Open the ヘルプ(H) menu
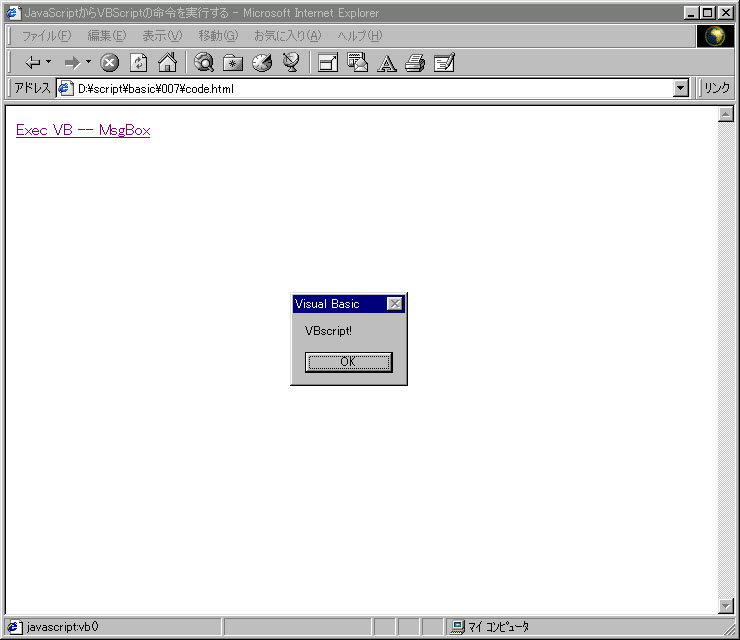Screen dimensions: 740x640 click(x=360, y=36)
